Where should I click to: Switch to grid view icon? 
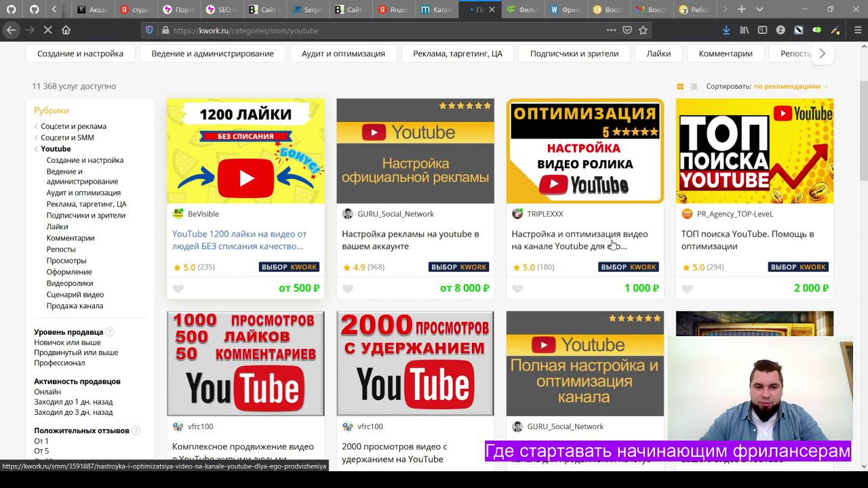point(680,86)
